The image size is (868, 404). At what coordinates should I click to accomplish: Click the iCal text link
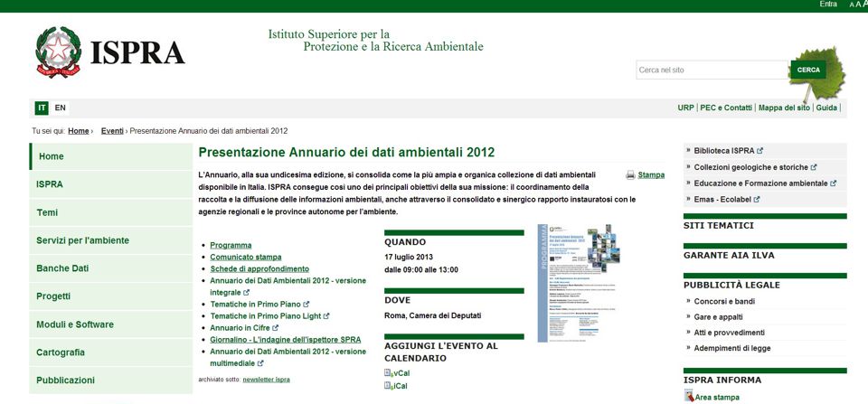(x=401, y=386)
